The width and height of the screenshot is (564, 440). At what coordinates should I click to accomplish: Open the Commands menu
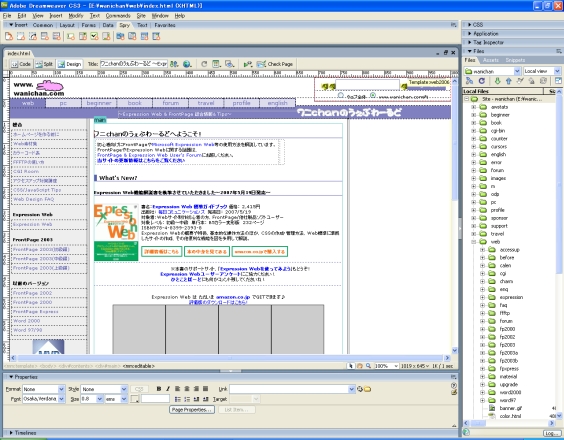point(118,15)
